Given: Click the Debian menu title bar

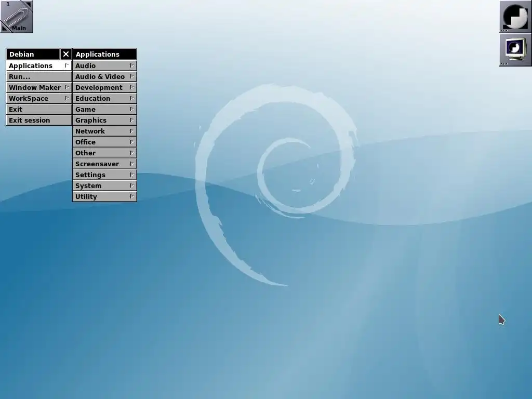Looking at the screenshot, I should pos(33,54).
